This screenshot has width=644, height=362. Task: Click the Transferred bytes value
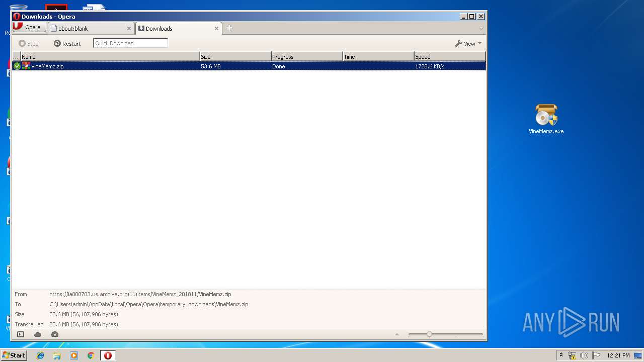tap(84, 324)
